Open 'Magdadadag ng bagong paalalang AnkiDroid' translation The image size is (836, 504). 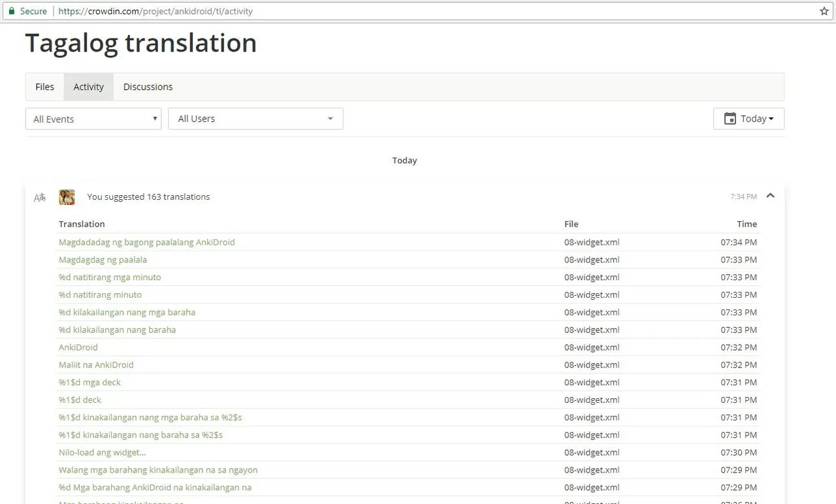(x=147, y=242)
